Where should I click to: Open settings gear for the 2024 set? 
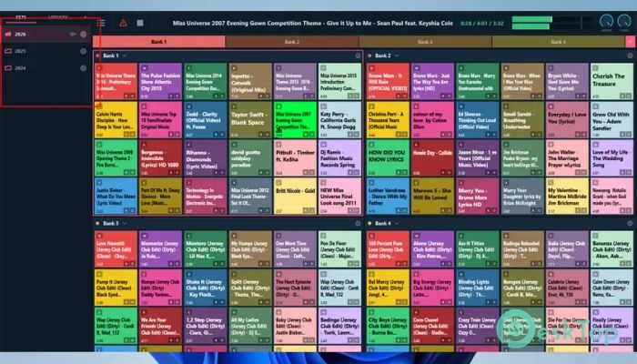tap(84, 68)
